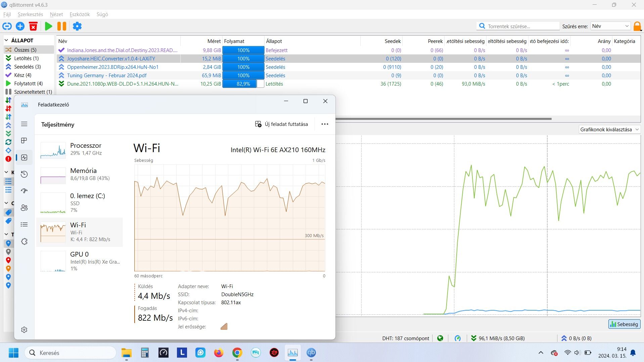Sort torrents by Folyamat column header
The image size is (644, 362).
243,41
